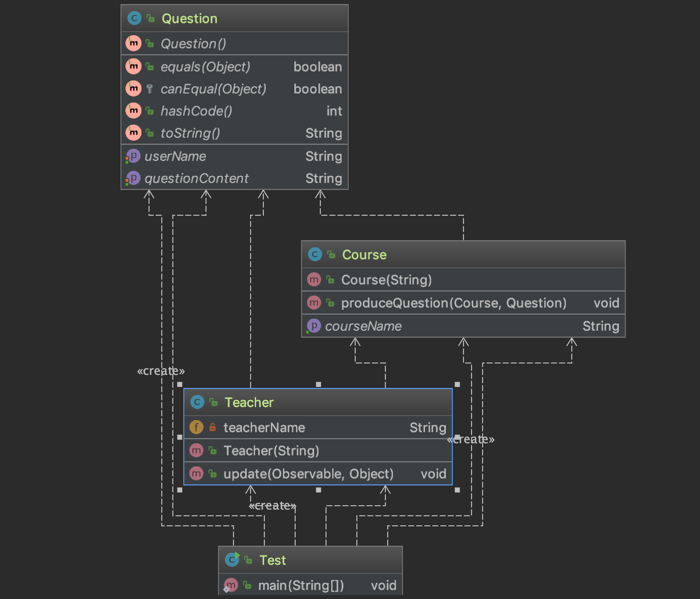Image resolution: width=700 pixels, height=599 pixels.
Task: Click the userName property icon
Action: point(133,156)
